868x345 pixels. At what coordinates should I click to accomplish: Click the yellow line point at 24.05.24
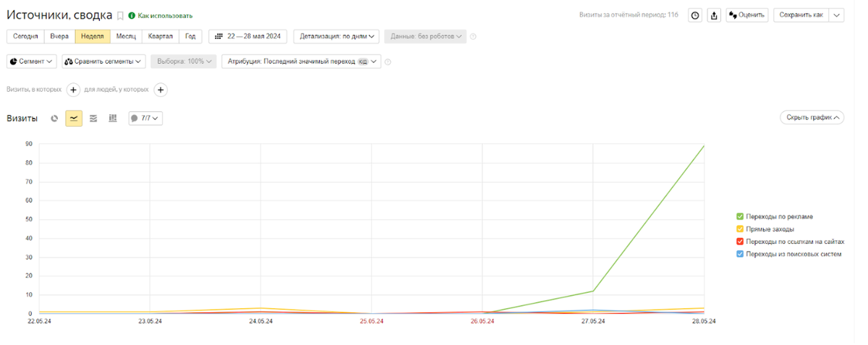coord(260,308)
